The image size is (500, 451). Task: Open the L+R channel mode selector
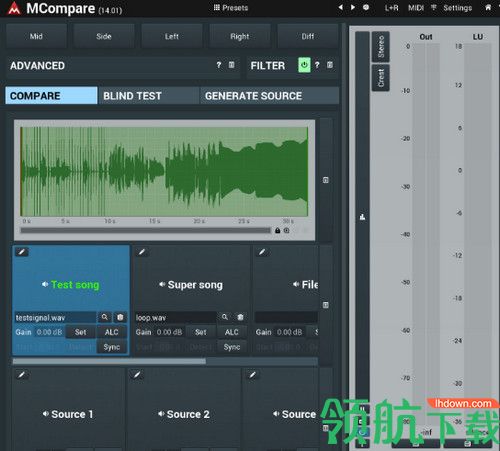tap(391, 8)
